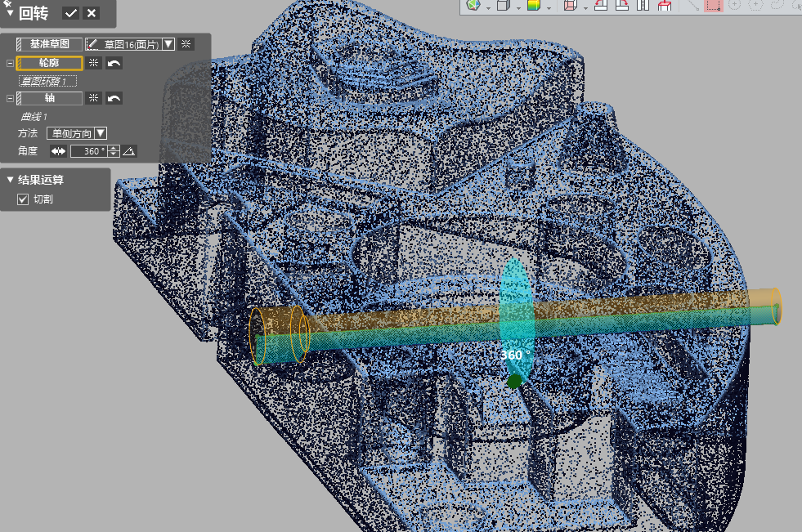Flip the angle direction with the arrows icon
The image size is (802, 532).
[x=57, y=151]
